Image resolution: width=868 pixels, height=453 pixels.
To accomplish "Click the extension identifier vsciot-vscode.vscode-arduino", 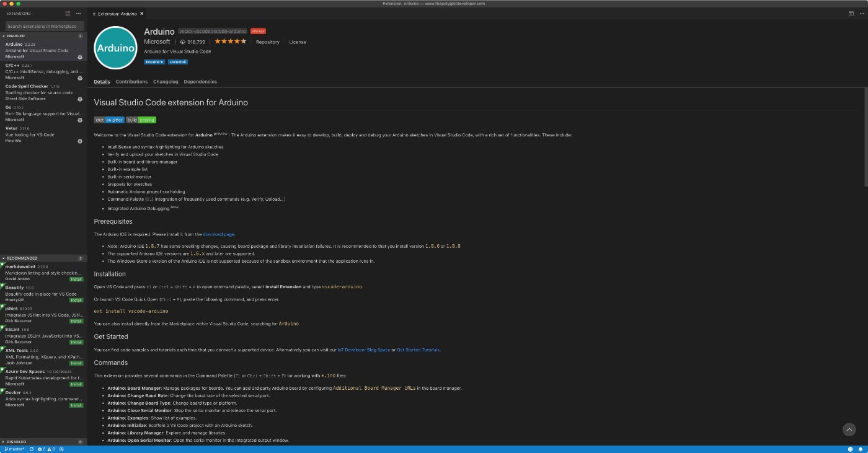I will [213, 31].
